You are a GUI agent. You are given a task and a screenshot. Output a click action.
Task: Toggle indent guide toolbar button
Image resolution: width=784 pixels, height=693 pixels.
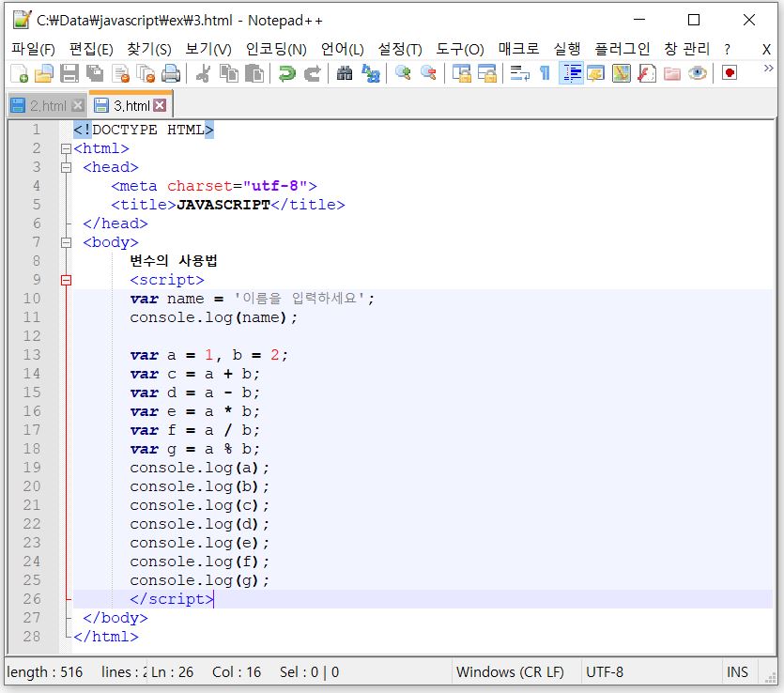tap(571, 73)
